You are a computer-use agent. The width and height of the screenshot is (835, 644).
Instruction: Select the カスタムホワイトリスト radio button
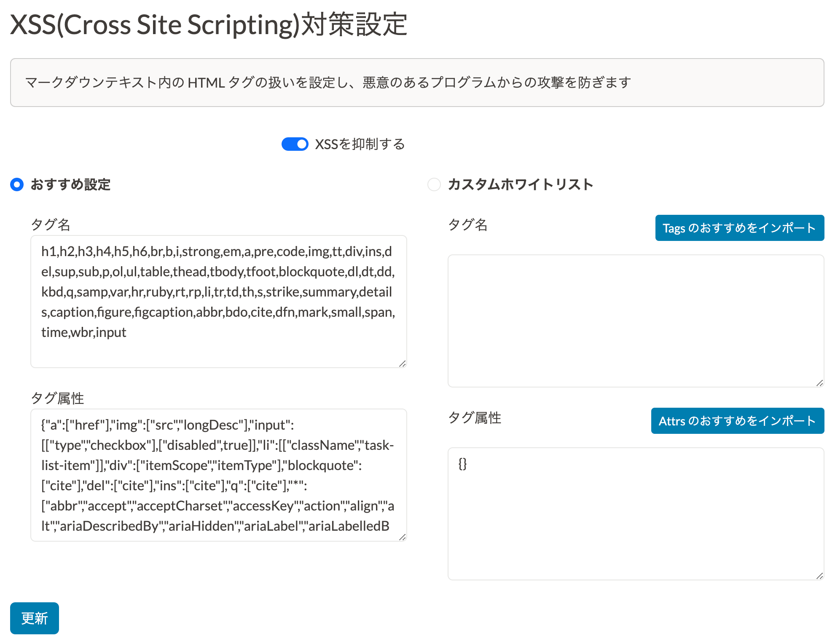tap(434, 184)
